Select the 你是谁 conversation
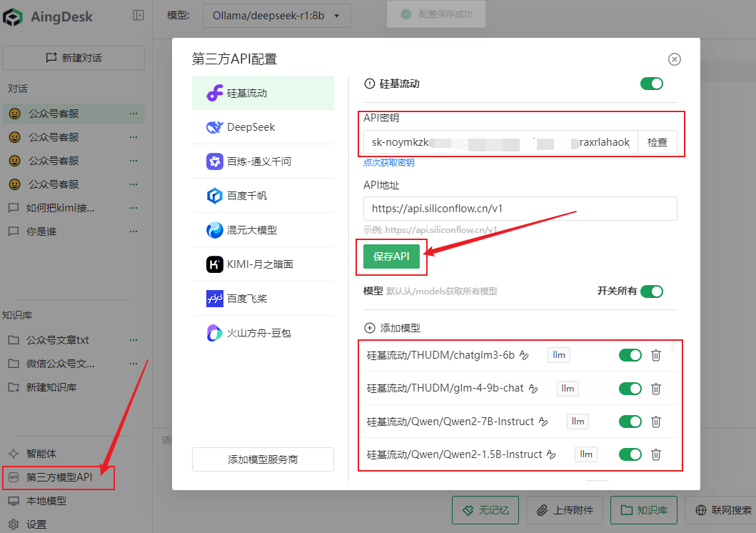The width and height of the screenshot is (756, 533). 74,231
